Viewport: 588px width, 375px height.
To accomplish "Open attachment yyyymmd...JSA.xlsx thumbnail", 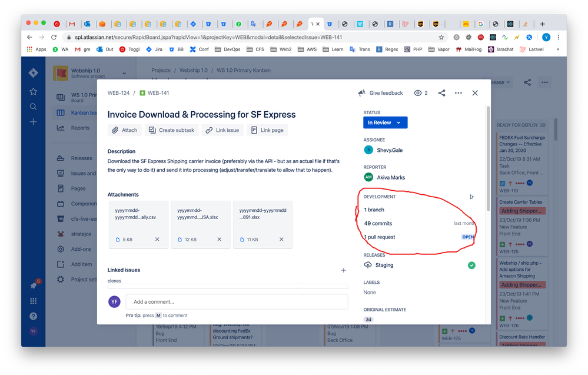I will (x=201, y=224).
